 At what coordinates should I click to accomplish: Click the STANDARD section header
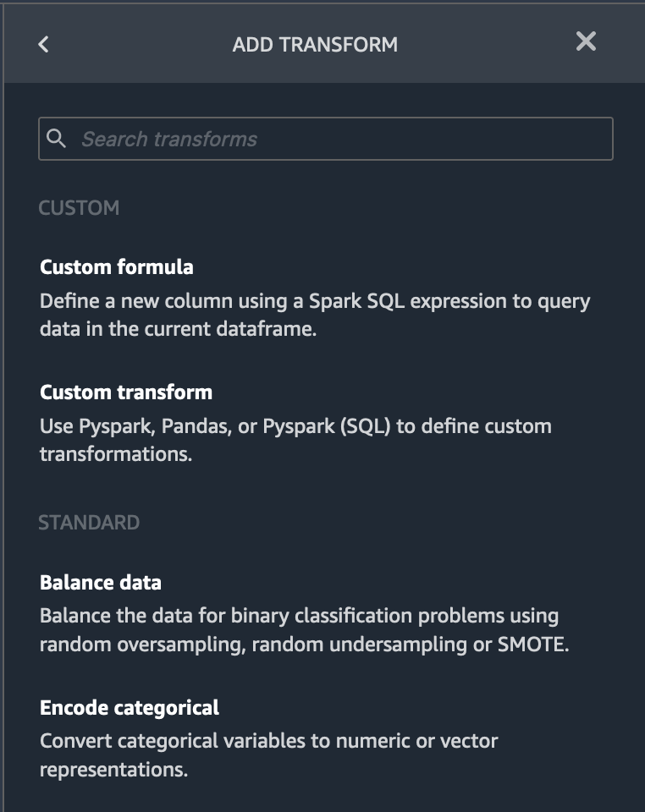pos(88,523)
